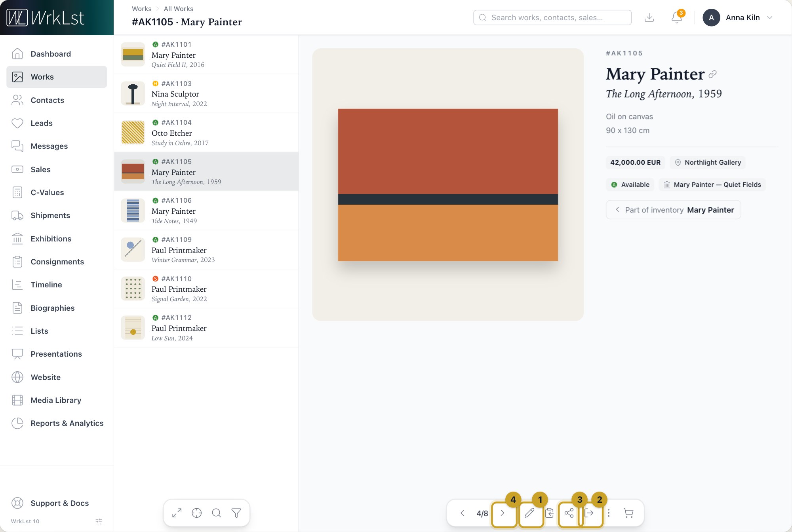
Task: Select work #AK1109 Winter Grammar
Action: [206, 250]
